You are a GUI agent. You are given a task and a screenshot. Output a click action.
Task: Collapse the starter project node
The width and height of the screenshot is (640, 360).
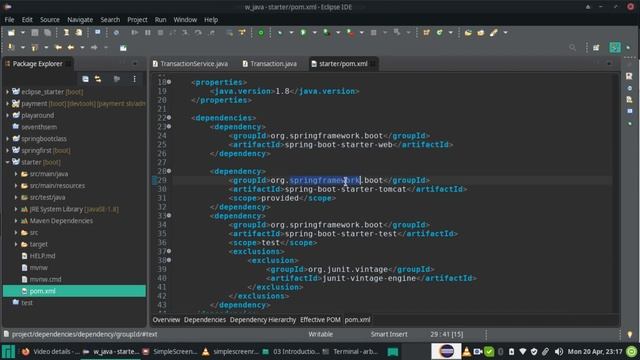point(7,162)
